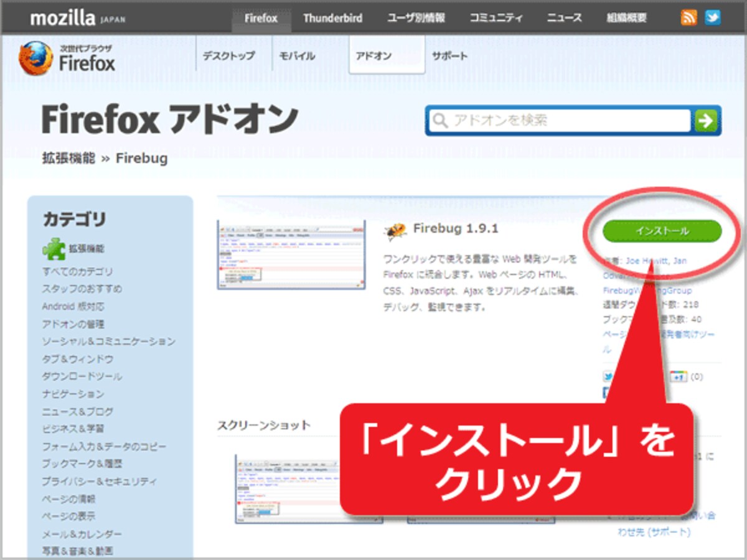Screen dimensions: 747x560
Task: Open author link Joe Hewitt
Action: (x=647, y=261)
